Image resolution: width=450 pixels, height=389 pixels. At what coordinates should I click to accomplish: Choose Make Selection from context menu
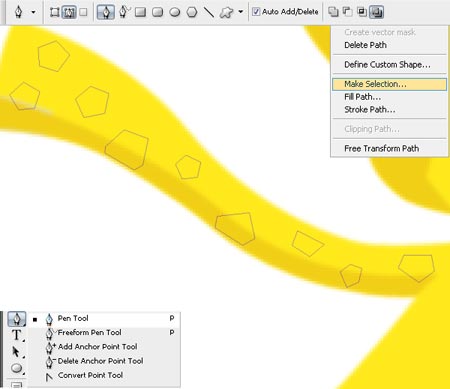tap(389, 84)
